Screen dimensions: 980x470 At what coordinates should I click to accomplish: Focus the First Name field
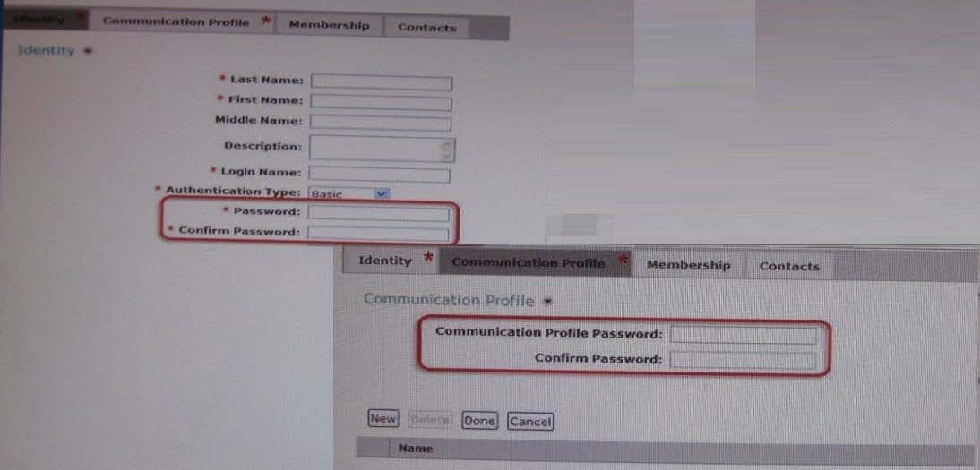pyautogui.click(x=382, y=102)
